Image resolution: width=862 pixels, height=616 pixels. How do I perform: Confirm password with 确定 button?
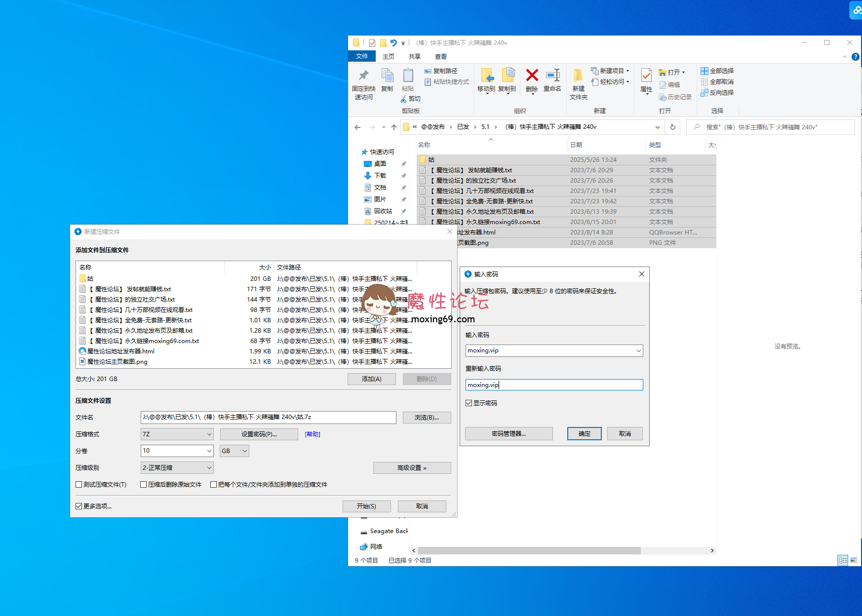(x=585, y=434)
